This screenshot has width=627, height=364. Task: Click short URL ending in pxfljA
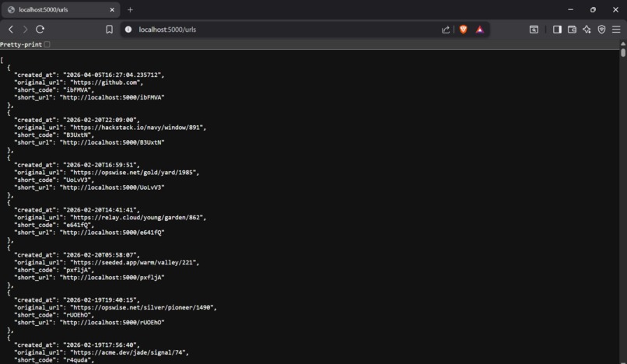click(112, 277)
